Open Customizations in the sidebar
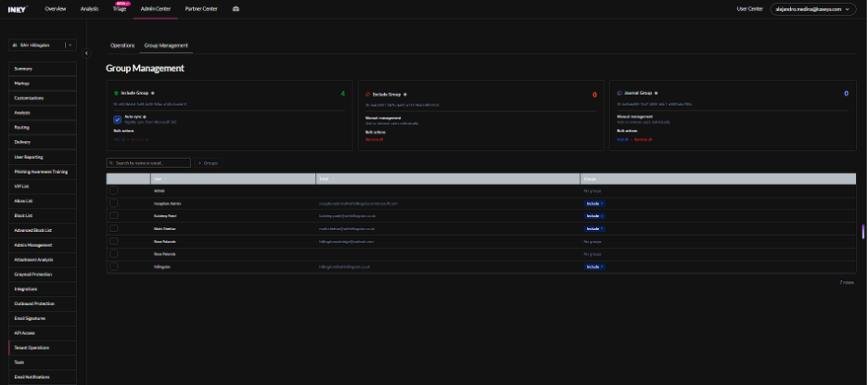868x385 pixels. (x=43, y=98)
